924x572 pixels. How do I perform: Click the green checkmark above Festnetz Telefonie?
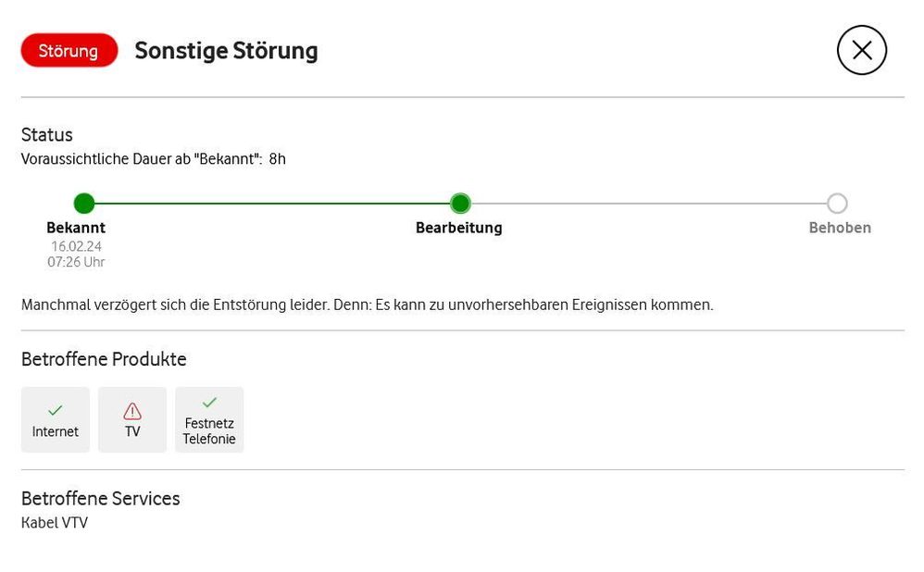pyautogui.click(x=209, y=403)
